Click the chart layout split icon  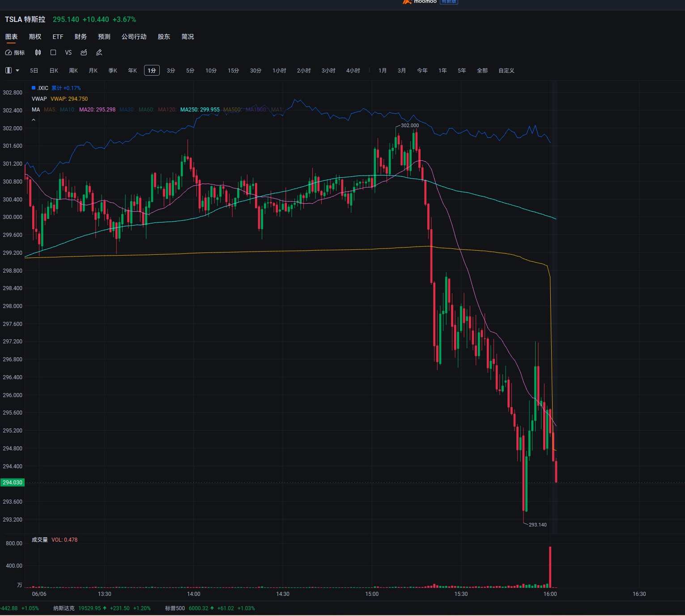[8, 70]
